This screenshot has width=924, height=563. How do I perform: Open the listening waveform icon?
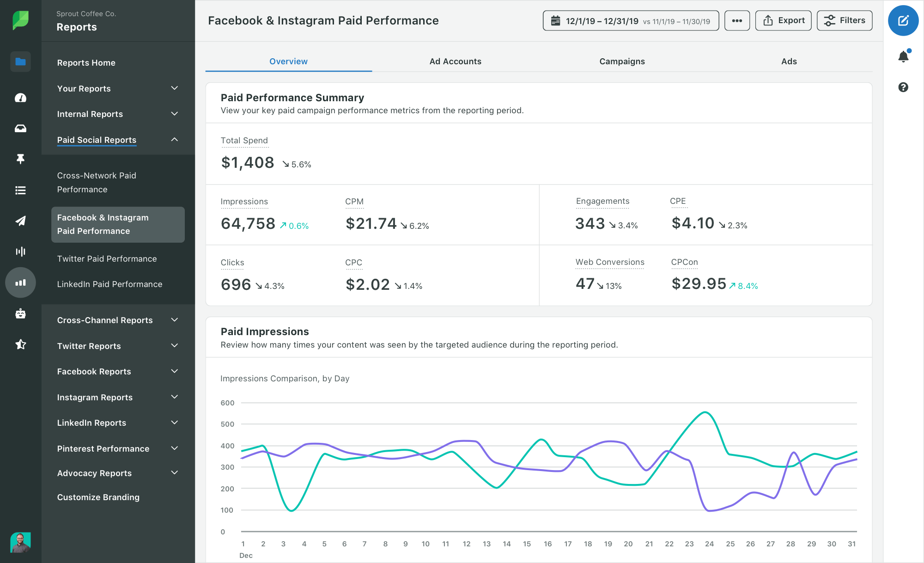click(x=20, y=251)
